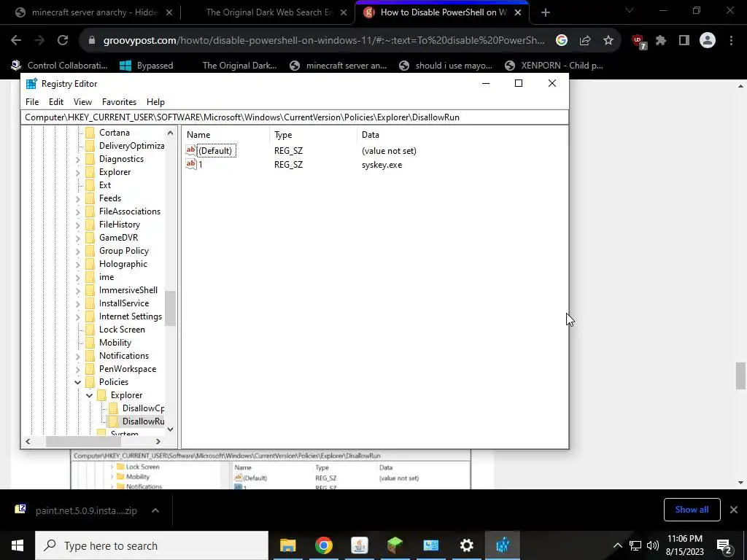Screen dimensions: 747x560
Task: Select the (Default) registry value
Action: (215, 150)
